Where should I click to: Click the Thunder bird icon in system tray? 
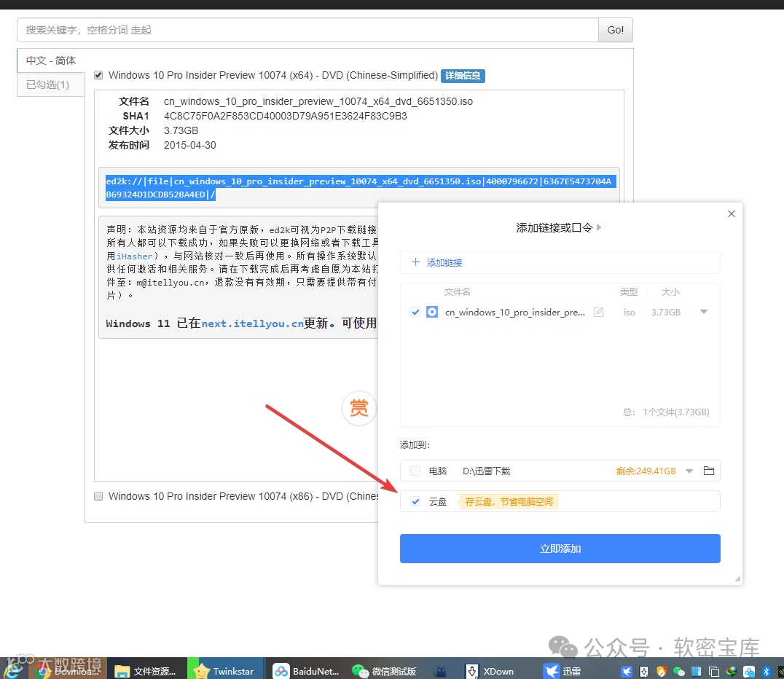[627, 672]
